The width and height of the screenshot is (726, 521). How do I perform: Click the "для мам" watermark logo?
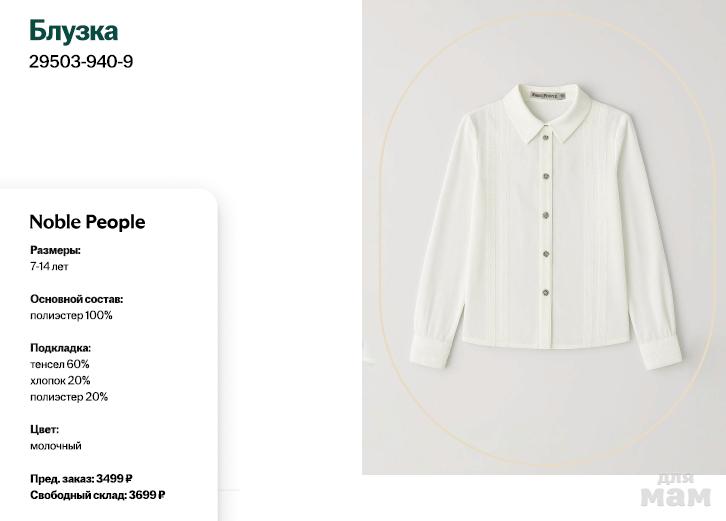coord(685,489)
